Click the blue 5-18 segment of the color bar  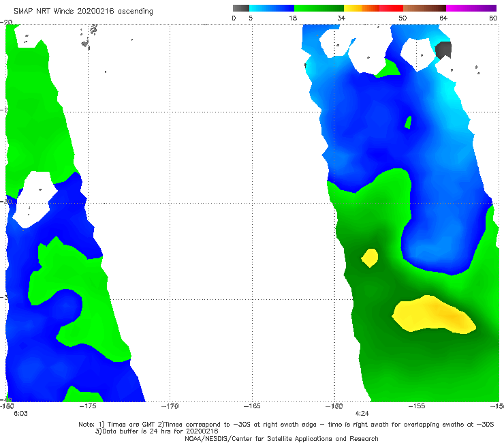pyautogui.click(x=272, y=8)
